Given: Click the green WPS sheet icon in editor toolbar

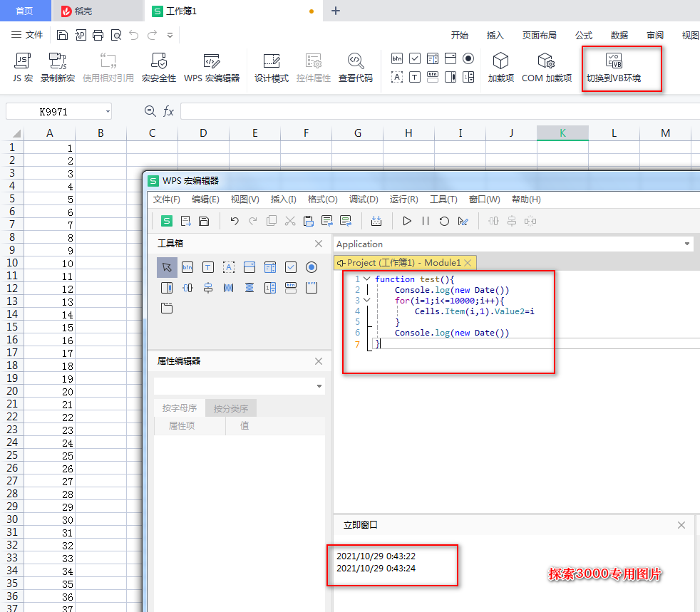Looking at the screenshot, I should pos(167,221).
